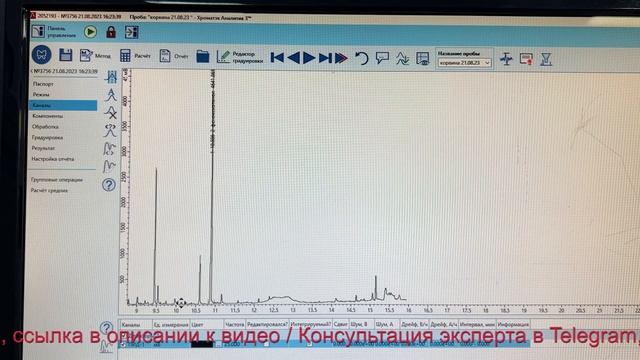Open the Результат section
Screen dimensions: 640x360
pos(43,148)
